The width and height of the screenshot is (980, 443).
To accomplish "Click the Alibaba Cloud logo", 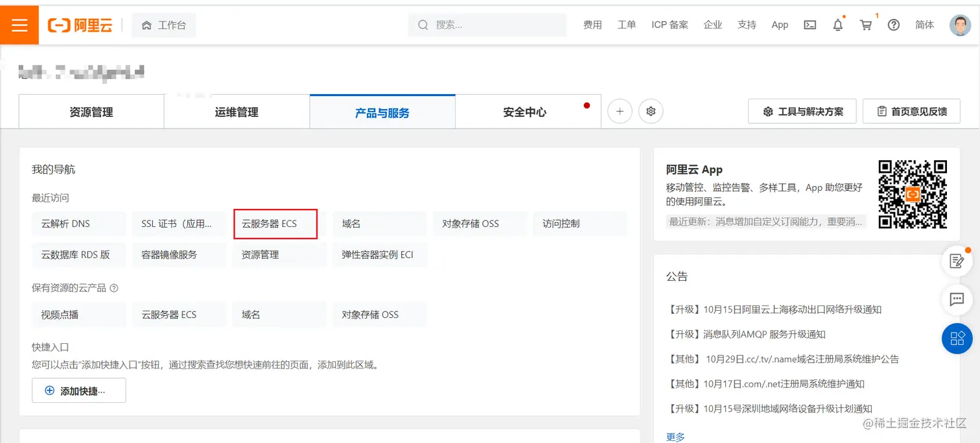I will tap(80, 25).
